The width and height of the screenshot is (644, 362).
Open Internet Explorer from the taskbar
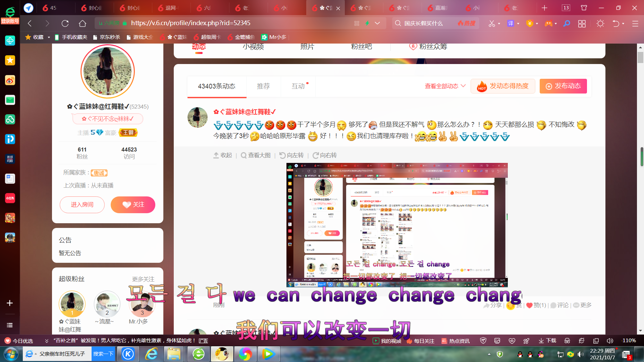point(151,354)
